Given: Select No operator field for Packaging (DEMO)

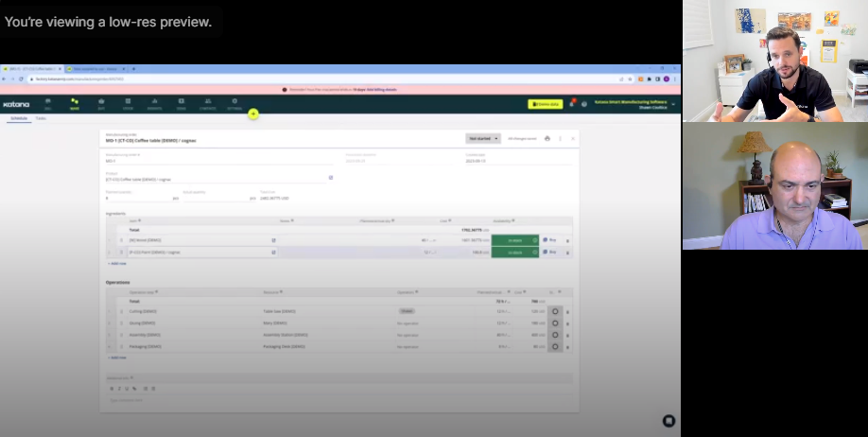Looking at the screenshot, I should pos(408,347).
